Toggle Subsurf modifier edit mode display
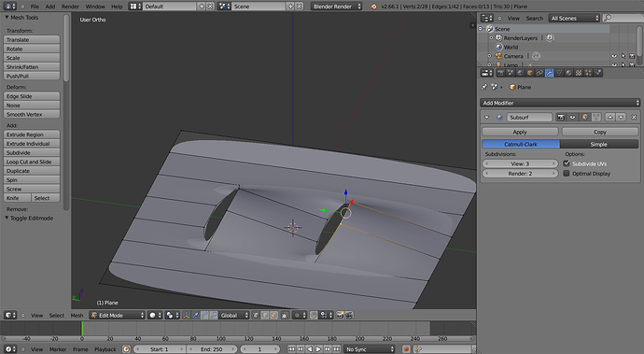This screenshot has height=354, width=644. (584, 117)
